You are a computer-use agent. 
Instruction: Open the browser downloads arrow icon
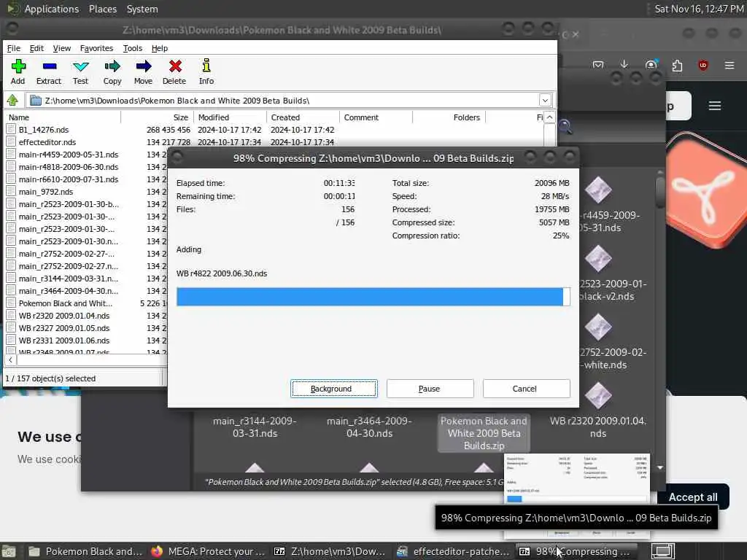pos(624,64)
